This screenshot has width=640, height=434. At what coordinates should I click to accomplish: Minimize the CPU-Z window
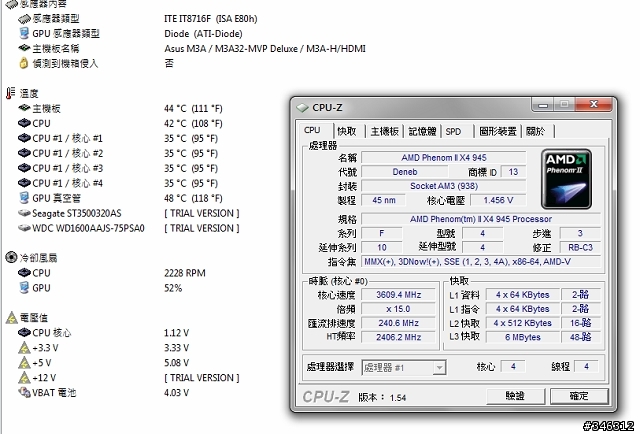543,105
